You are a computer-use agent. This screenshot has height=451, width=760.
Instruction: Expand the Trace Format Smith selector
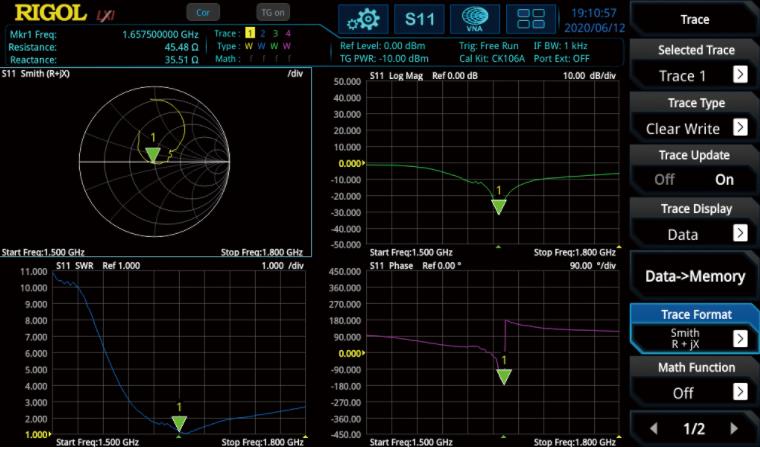tap(740, 338)
